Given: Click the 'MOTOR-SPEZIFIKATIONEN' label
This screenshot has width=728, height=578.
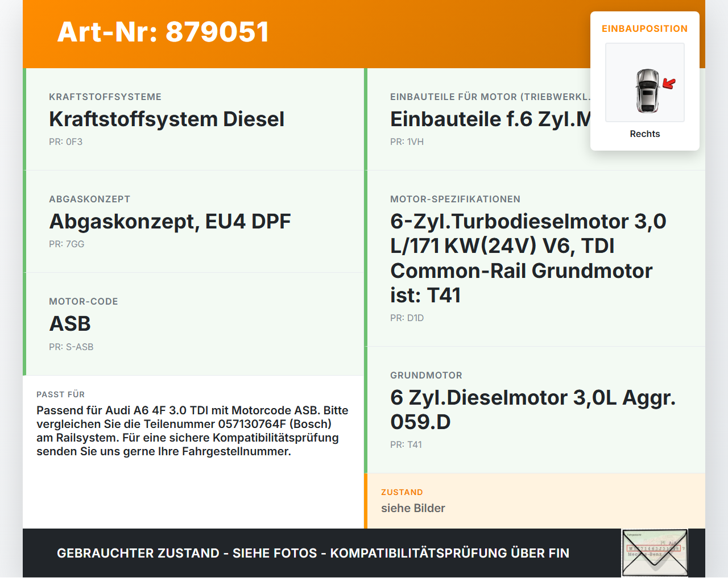Looking at the screenshot, I should [x=455, y=199].
